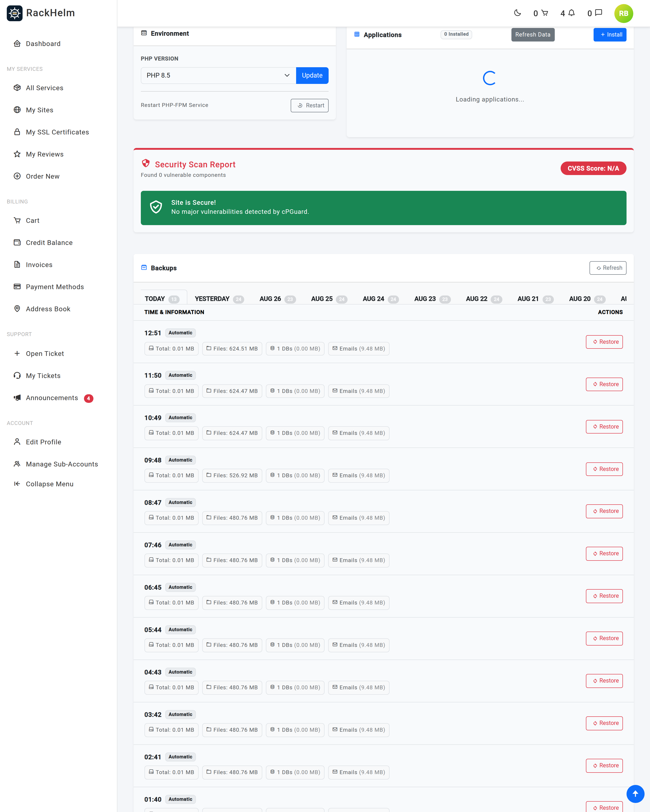Click the Cart icon in sidebar
Viewport: 650px width, 812px height.
point(17,220)
